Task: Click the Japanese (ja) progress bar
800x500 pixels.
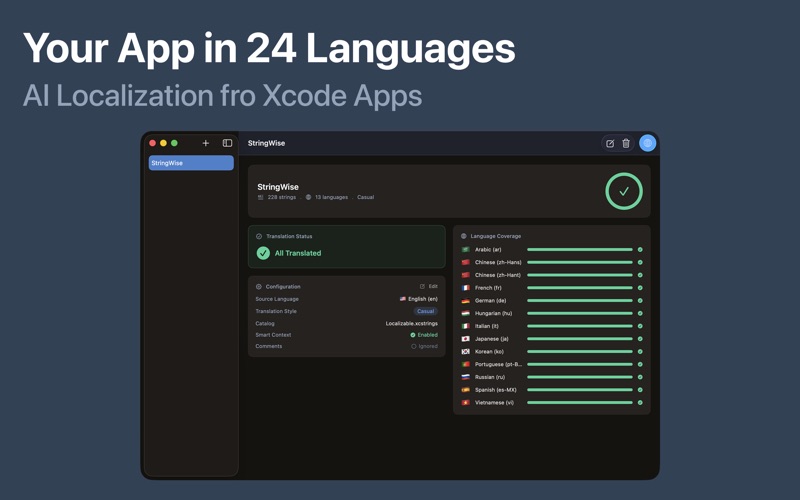Action: [580, 339]
